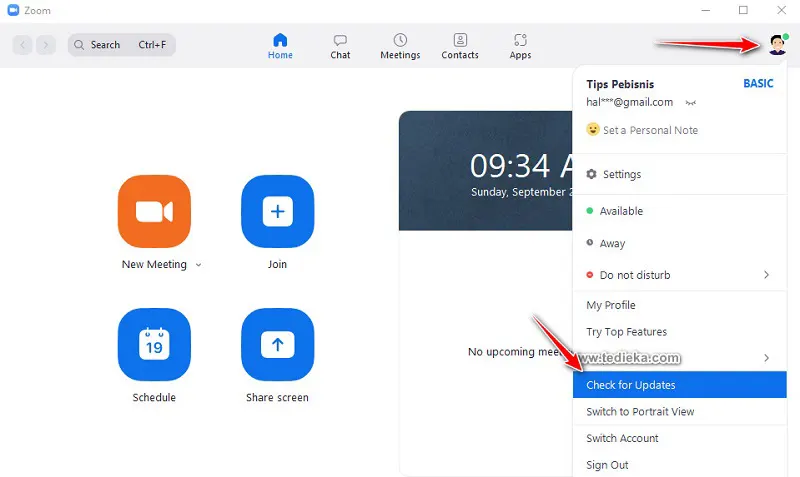The image size is (800, 477).
Task: Open Settings from the profile menu
Action: [x=680, y=174]
